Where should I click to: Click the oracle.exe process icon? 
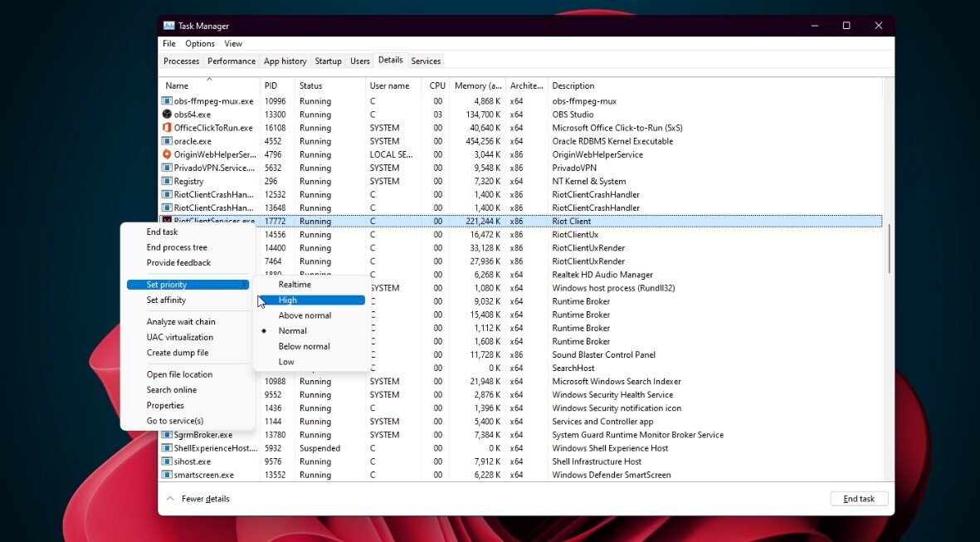point(167,141)
